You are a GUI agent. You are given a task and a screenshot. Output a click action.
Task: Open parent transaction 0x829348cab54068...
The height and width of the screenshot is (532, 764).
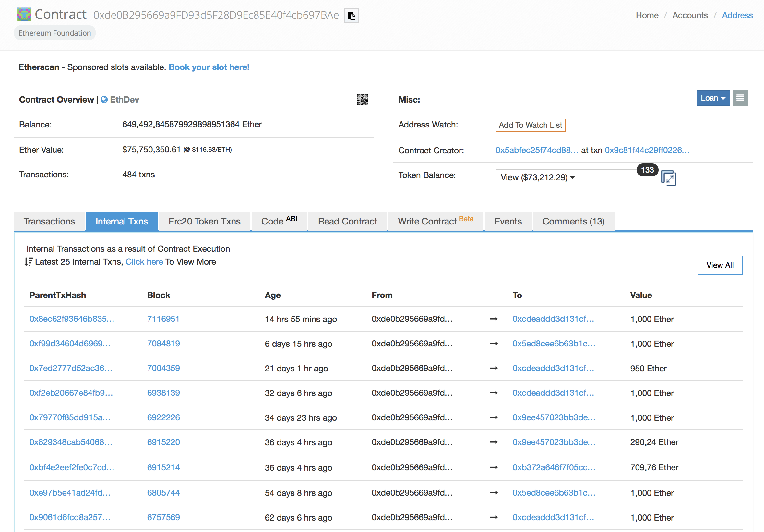(x=71, y=442)
